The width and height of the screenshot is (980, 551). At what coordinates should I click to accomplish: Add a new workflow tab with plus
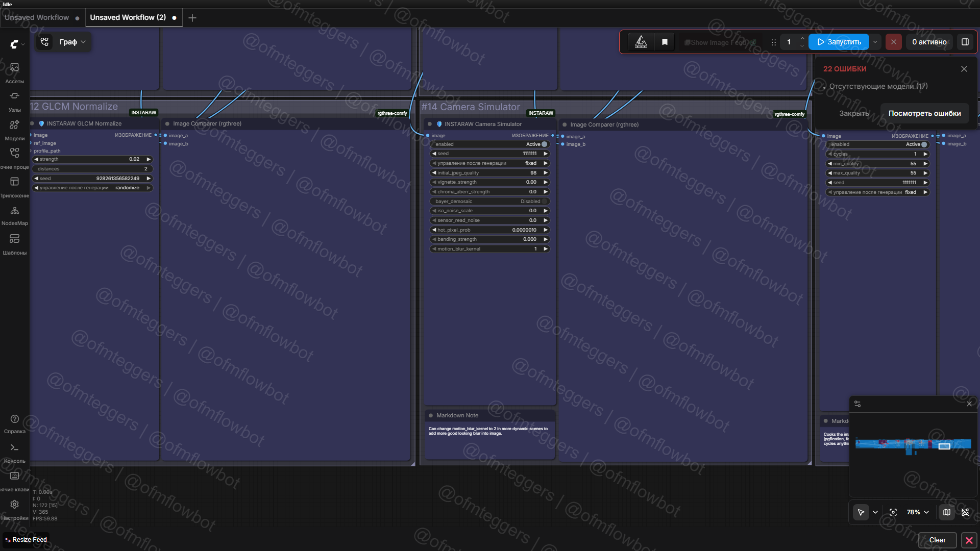[192, 18]
